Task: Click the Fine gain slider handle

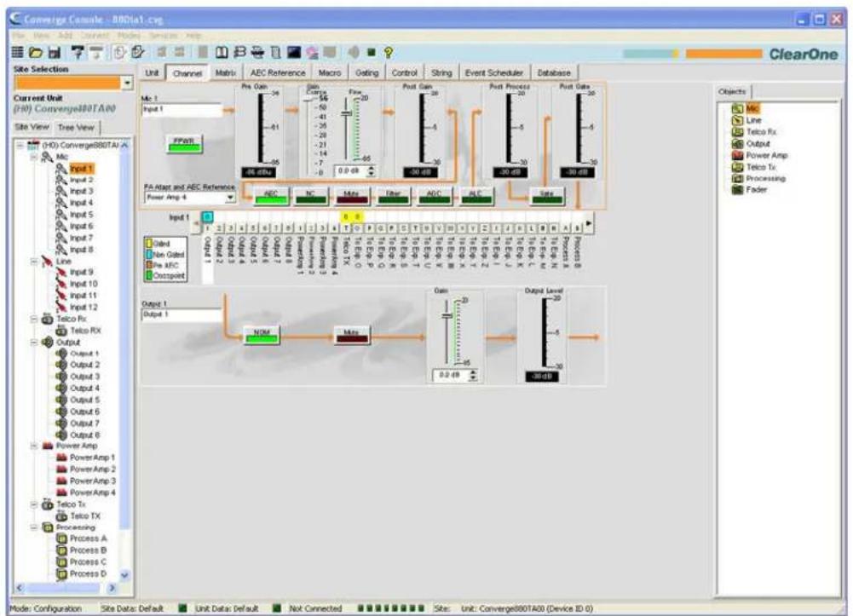Action: coord(347,113)
